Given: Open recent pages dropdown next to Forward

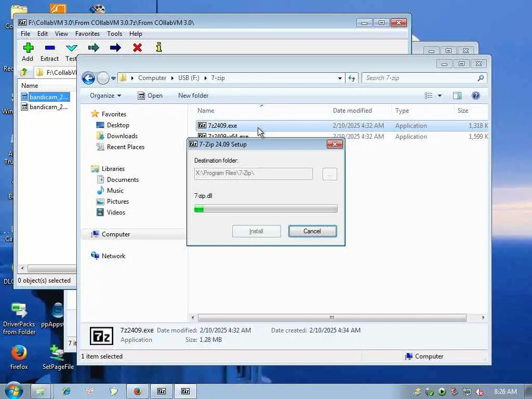Looking at the screenshot, I should coord(113,78).
